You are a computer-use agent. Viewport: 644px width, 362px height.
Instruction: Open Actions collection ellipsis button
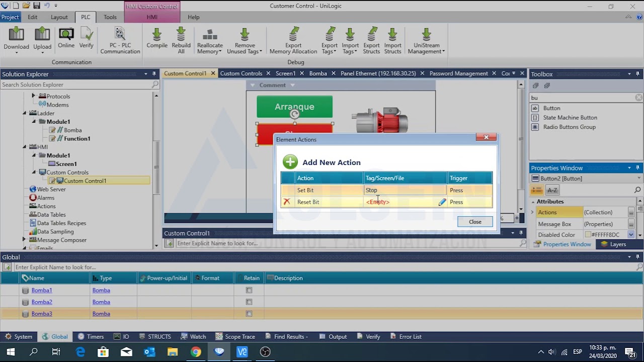coord(631,212)
